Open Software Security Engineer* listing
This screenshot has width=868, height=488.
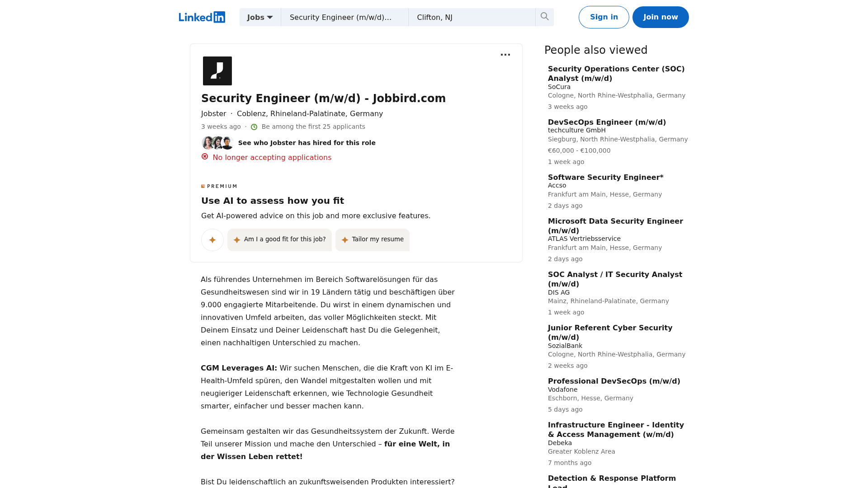(605, 177)
